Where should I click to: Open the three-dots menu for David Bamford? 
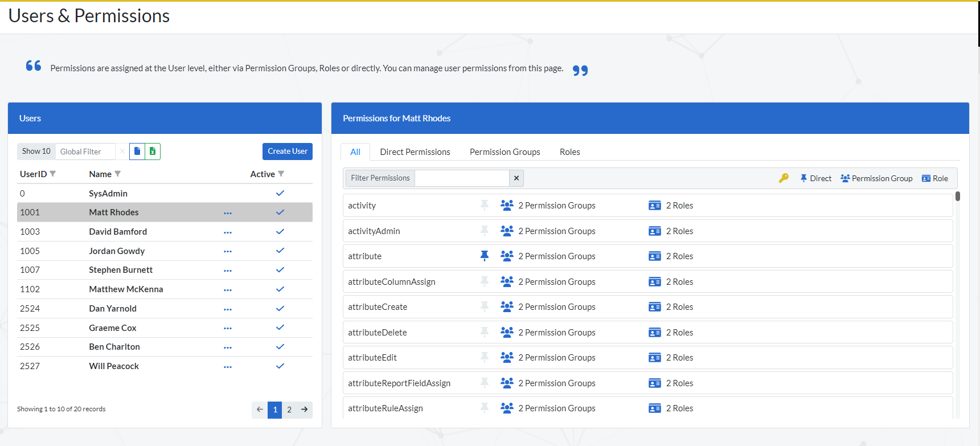point(228,232)
